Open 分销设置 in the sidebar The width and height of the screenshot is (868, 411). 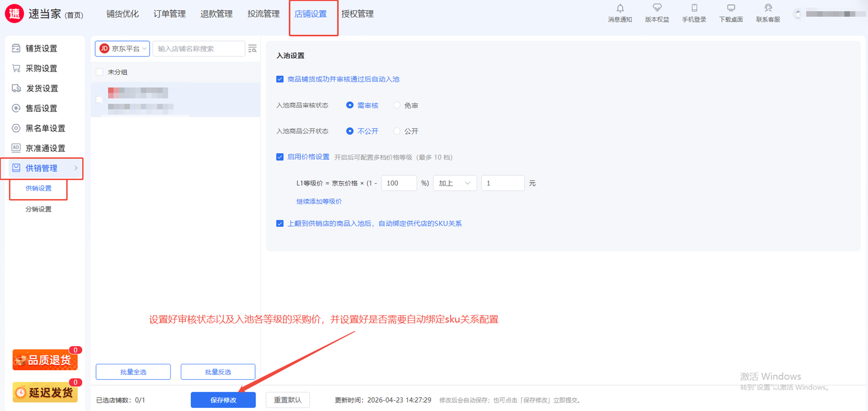click(38, 209)
